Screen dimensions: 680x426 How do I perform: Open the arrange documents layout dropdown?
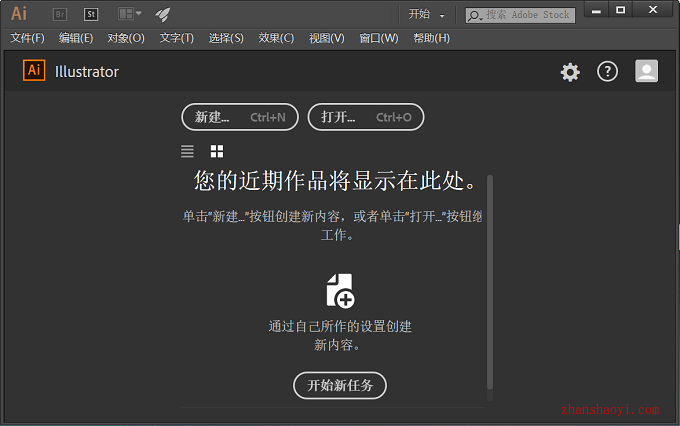coord(130,14)
